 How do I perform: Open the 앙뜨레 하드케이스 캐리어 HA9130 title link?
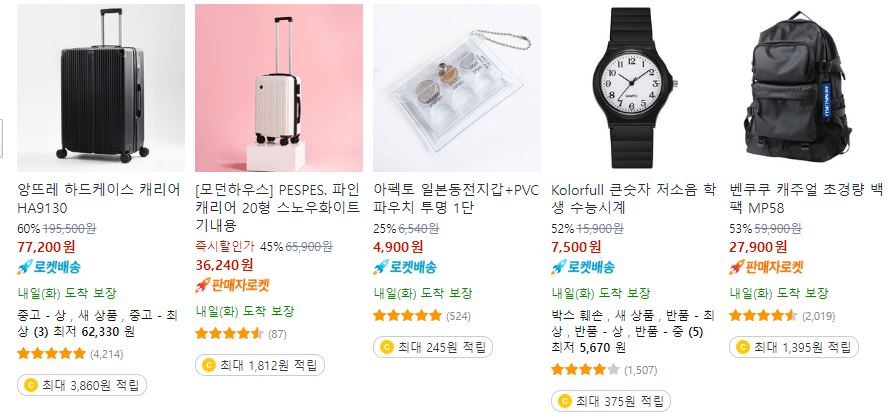click(x=99, y=198)
